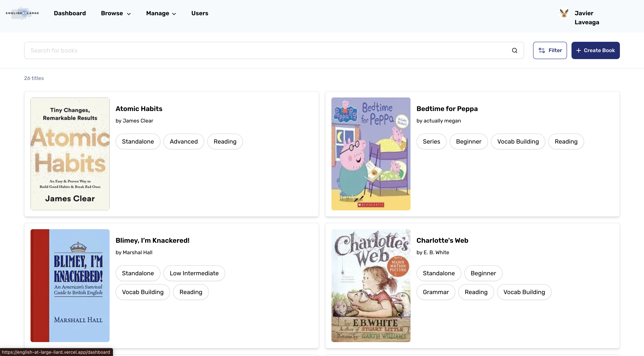Open the Blimey, I'm Knackered! cover thumbnail

(70, 285)
